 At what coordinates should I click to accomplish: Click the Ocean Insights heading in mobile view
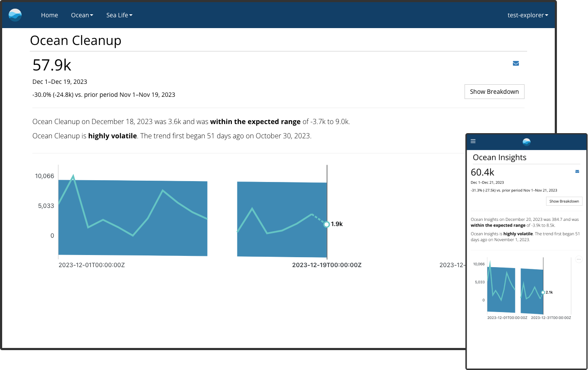(x=499, y=157)
